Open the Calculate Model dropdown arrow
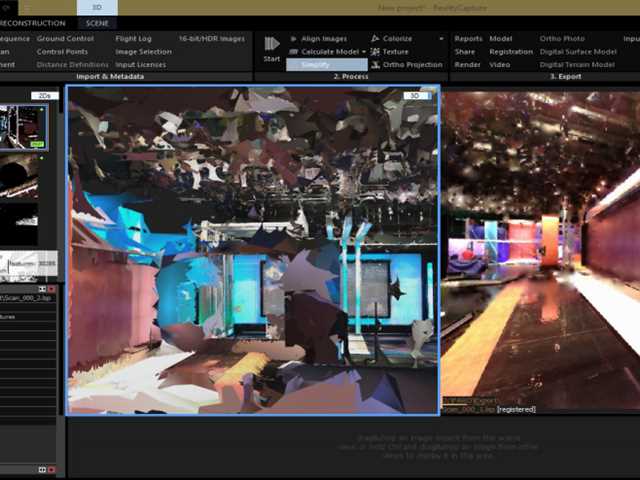Image resolution: width=640 pixels, height=480 pixels. click(364, 51)
